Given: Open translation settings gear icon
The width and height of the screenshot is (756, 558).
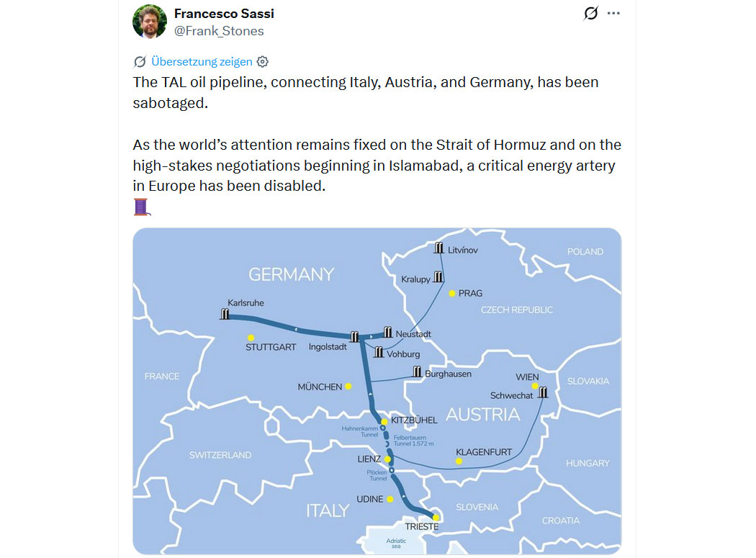Looking at the screenshot, I should [x=263, y=62].
